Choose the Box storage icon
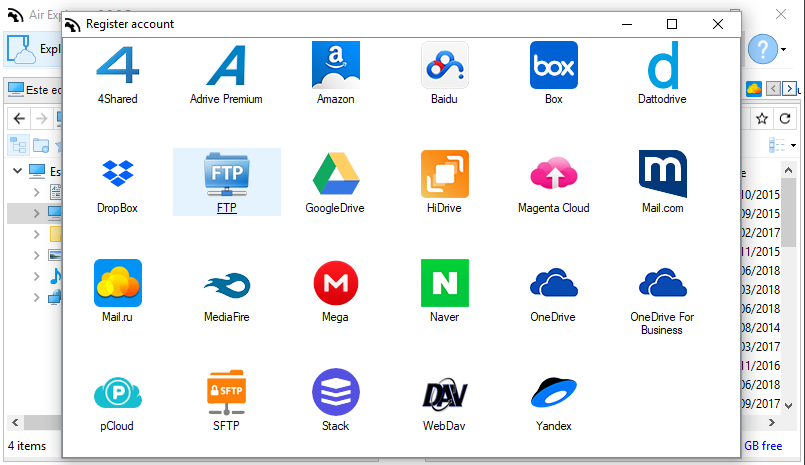805x465 pixels. click(x=553, y=66)
